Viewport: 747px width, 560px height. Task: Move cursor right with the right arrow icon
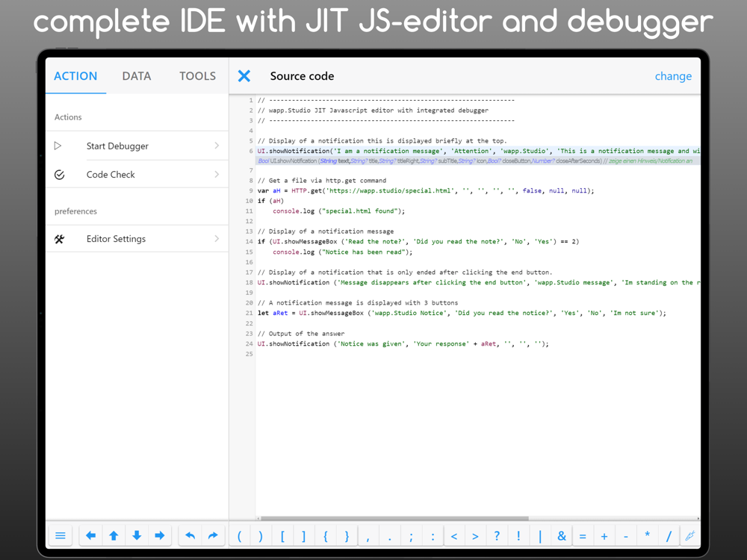(x=160, y=535)
